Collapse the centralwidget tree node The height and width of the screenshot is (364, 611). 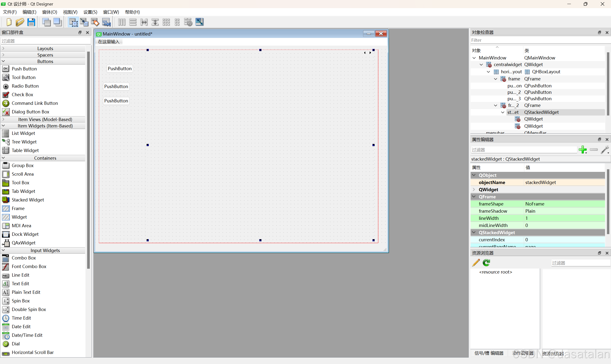[x=481, y=65]
